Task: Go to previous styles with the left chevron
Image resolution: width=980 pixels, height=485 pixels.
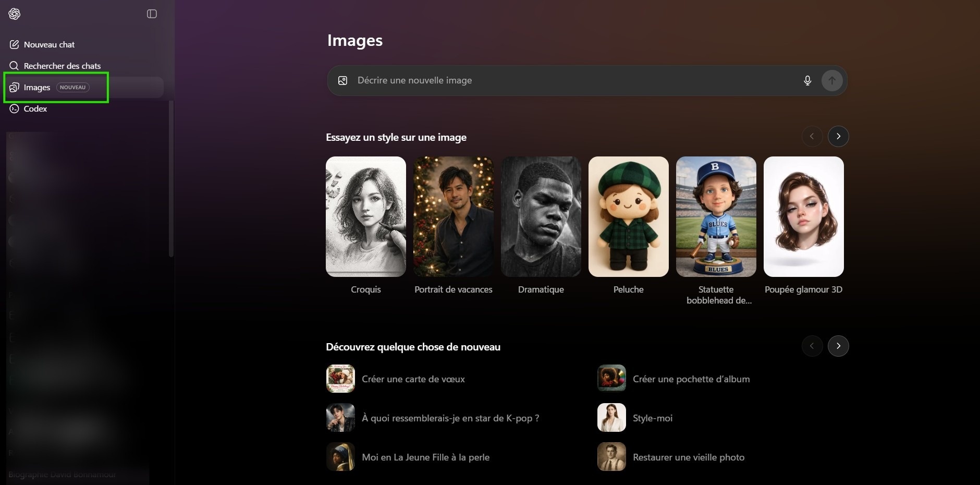Action: click(812, 137)
